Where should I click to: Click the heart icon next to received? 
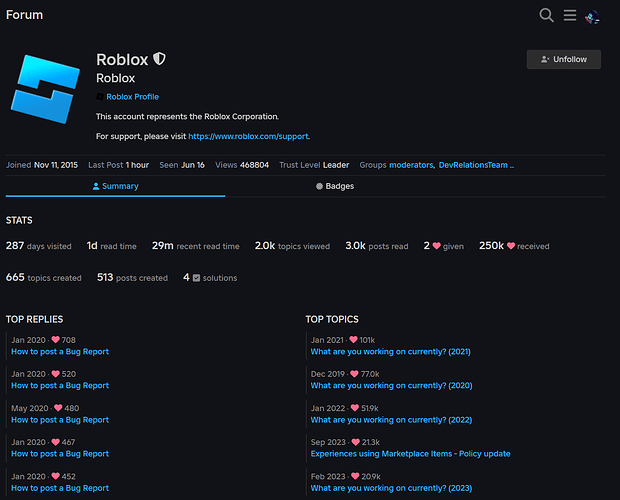pos(511,246)
